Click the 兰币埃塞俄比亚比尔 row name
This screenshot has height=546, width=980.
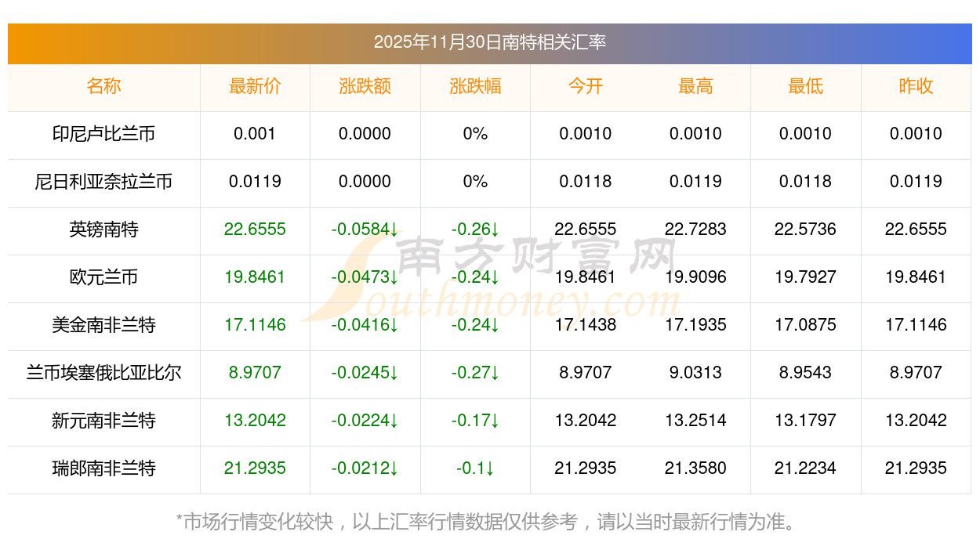point(104,373)
